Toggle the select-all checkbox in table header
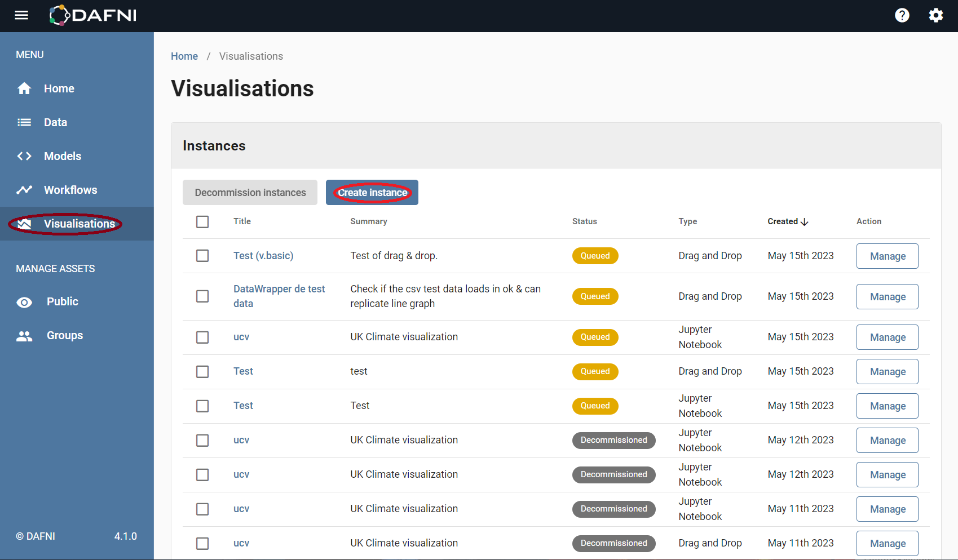Image resolution: width=958 pixels, height=560 pixels. tap(202, 221)
